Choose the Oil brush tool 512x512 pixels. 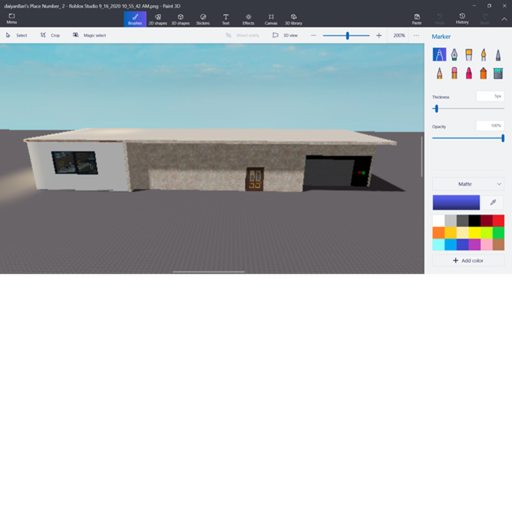pos(469,54)
